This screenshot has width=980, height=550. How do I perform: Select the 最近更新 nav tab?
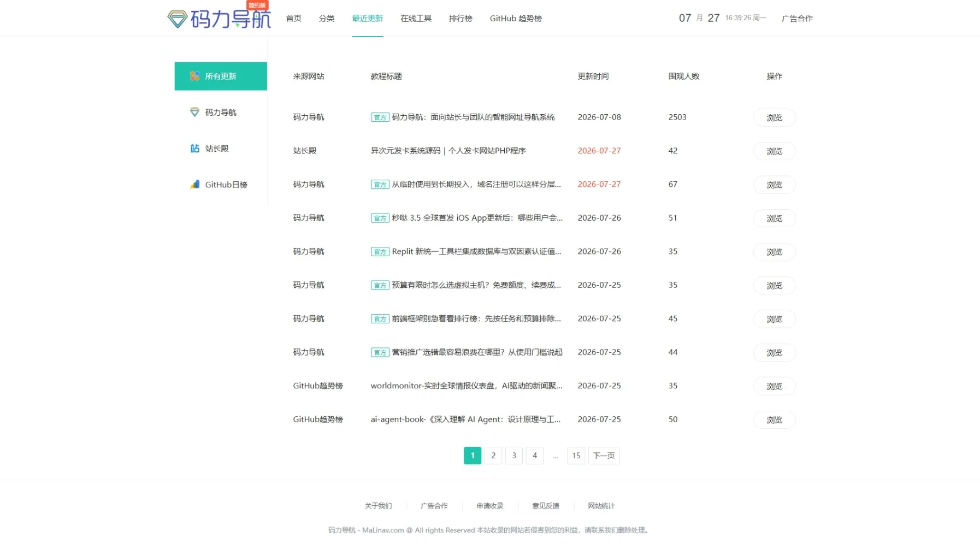(x=368, y=19)
